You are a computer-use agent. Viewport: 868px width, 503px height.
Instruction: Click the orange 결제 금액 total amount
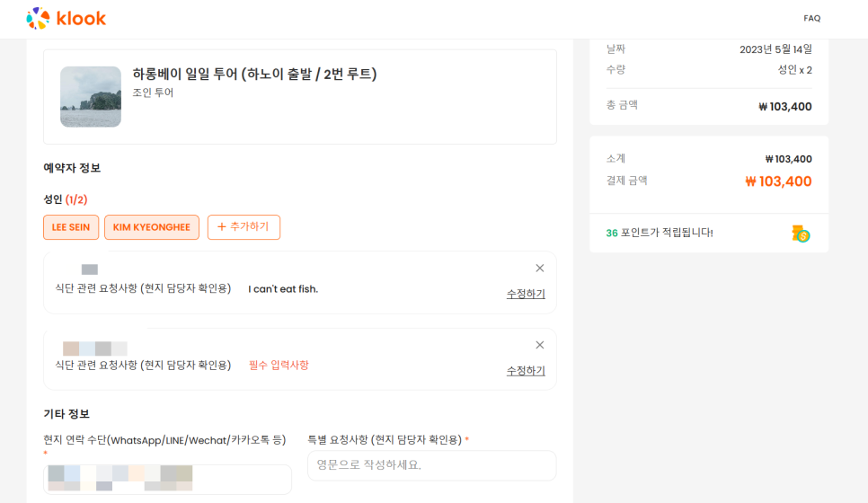778,181
